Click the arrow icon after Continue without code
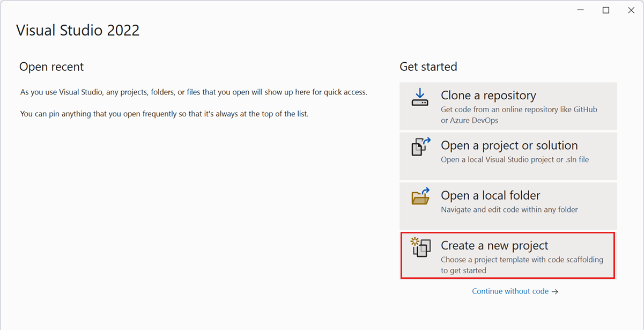This screenshot has width=644, height=330. 555,291
